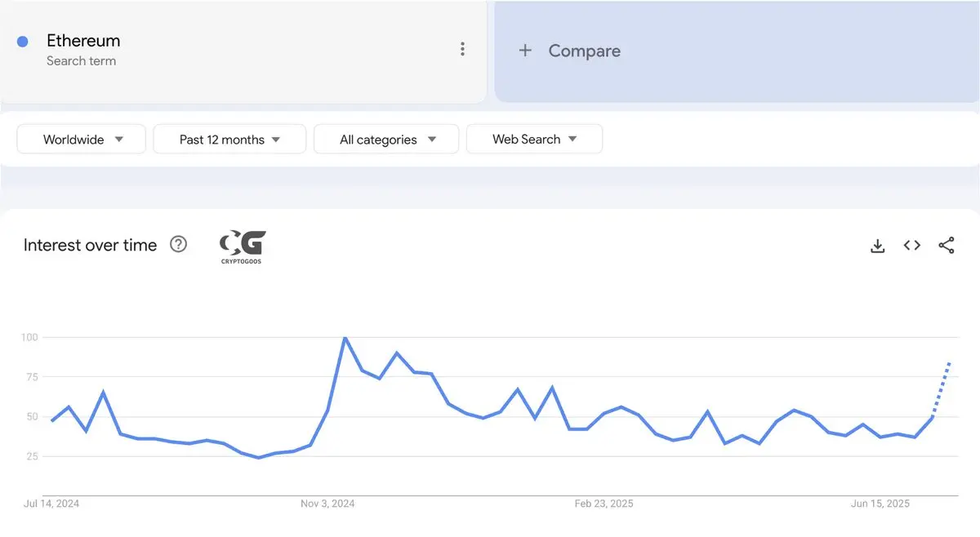Open the Past 12 months dropdown
Image resolution: width=980 pixels, height=537 pixels.
(229, 139)
